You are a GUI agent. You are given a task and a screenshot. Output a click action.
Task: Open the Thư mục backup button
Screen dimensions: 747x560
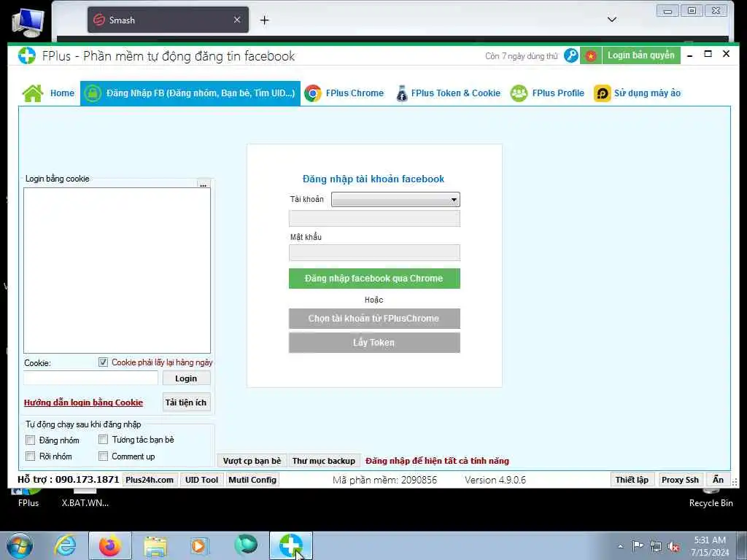(x=324, y=461)
